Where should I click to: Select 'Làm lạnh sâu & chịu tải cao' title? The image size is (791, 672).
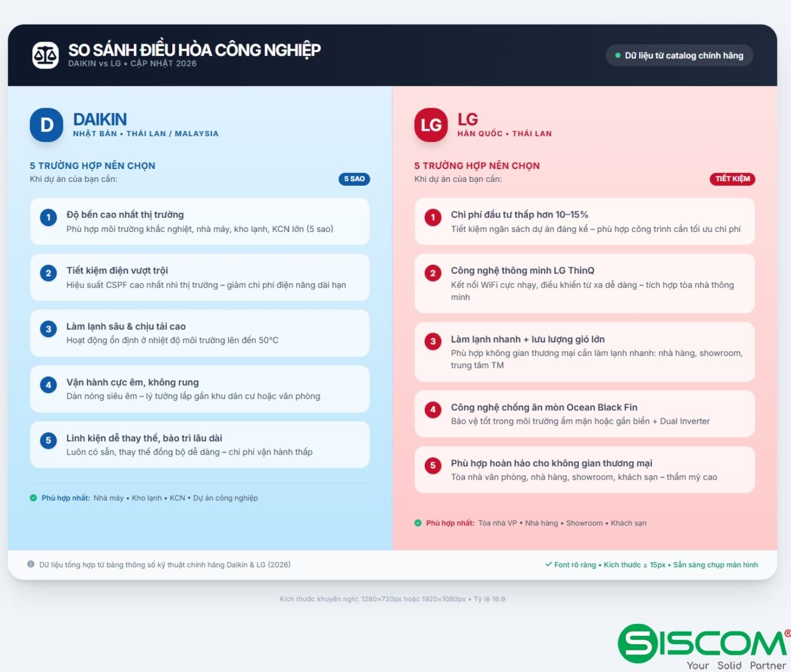click(126, 326)
